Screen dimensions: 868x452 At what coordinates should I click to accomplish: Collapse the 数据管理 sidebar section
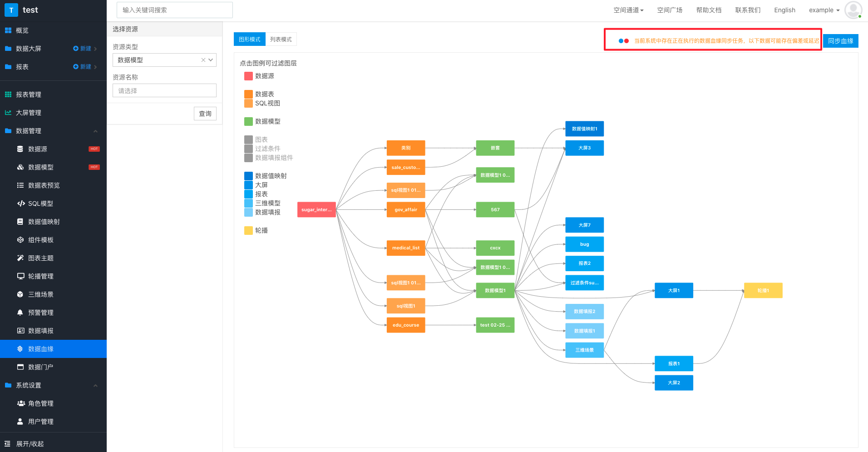tap(95, 131)
